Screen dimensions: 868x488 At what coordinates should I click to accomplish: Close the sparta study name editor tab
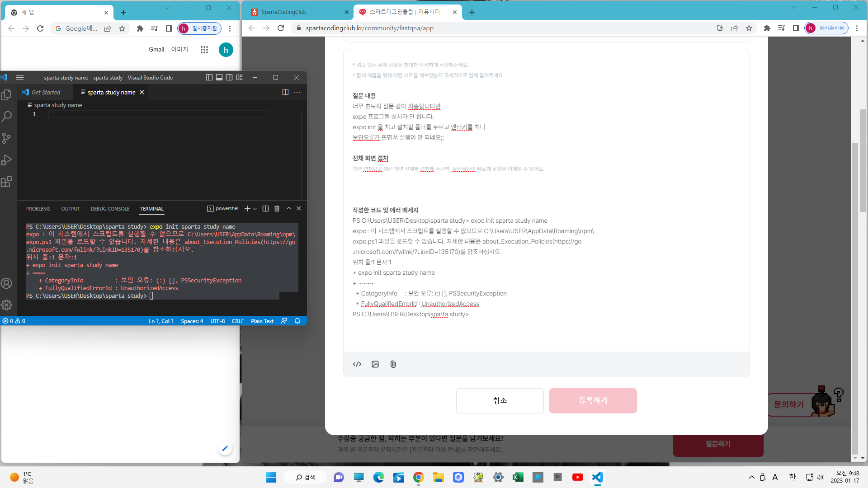pos(142,92)
